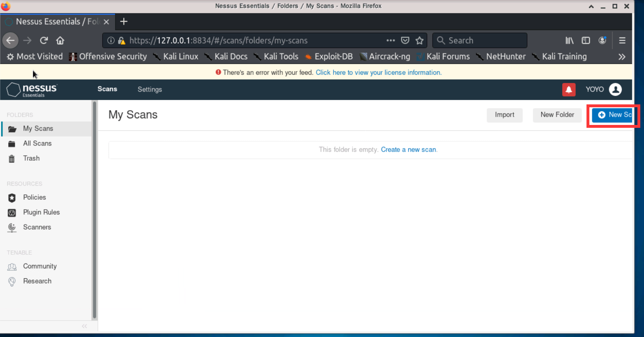Viewport: 644px width, 337px height.
Task: Open the Kali Docs bookmark
Action: pos(226,57)
